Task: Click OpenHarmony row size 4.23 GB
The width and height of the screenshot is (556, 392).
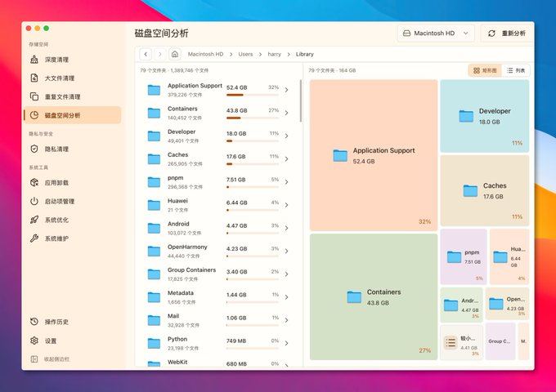Action: (237, 248)
